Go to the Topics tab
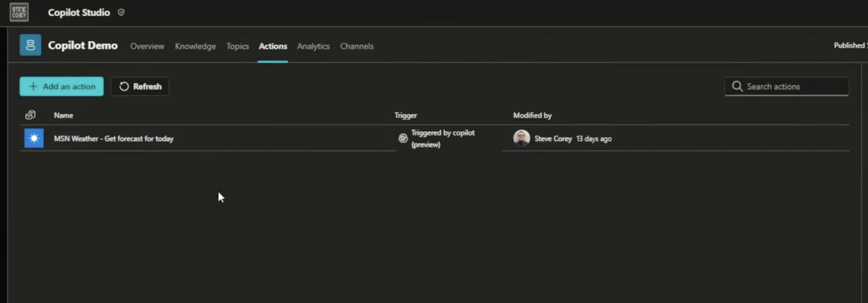The width and height of the screenshot is (868, 303). coord(237,46)
